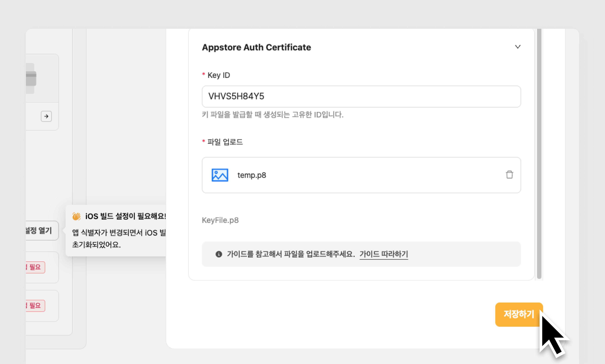605x364 pixels.
Task: Click the Key ID input field
Action: tap(361, 96)
